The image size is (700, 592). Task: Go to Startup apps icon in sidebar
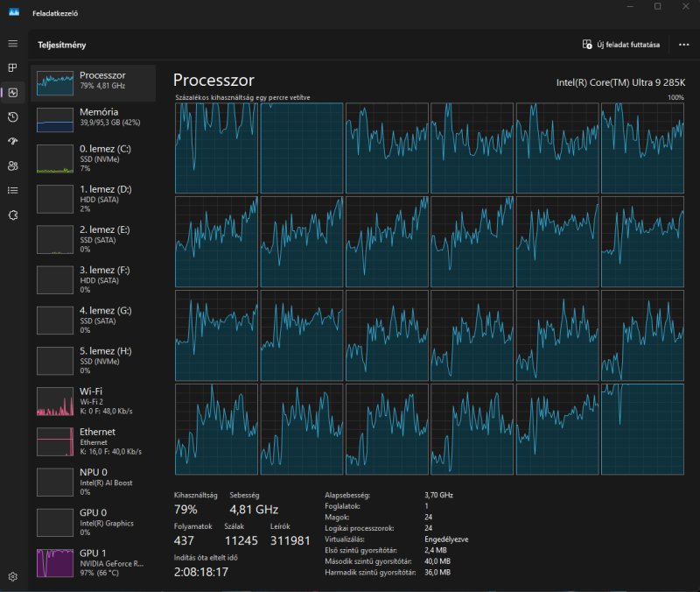[x=13, y=142]
